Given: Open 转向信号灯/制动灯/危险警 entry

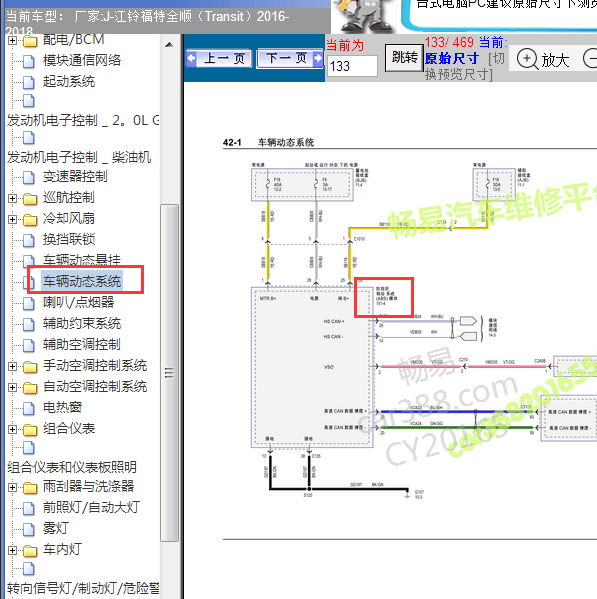Looking at the screenshot, I should tap(83, 588).
